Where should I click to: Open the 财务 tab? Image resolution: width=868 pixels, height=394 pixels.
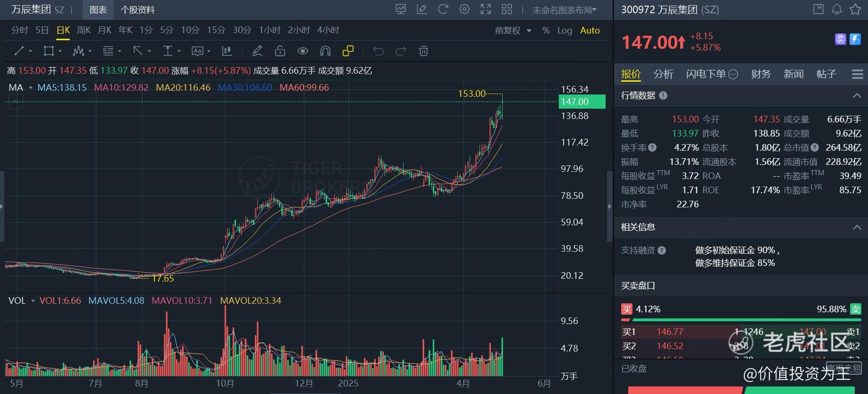coord(761,74)
